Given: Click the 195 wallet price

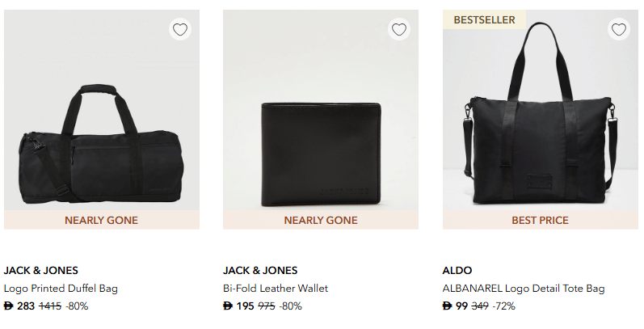Looking at the screenshot, I should point(245,306).
